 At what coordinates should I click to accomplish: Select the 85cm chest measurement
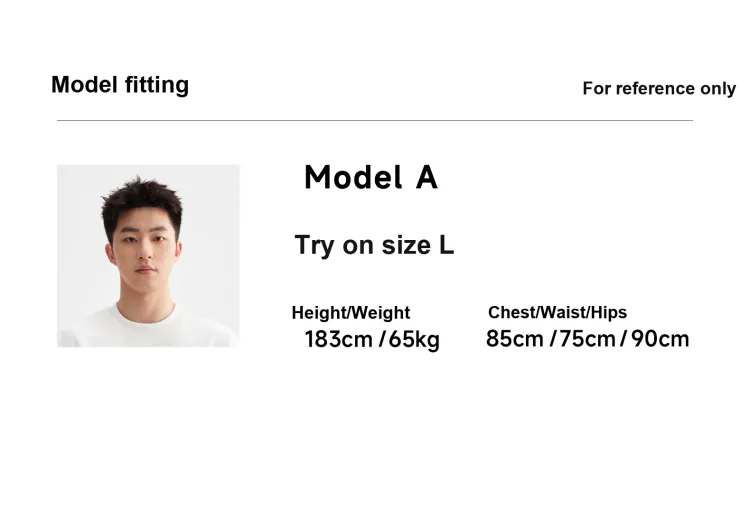(515, 339)
